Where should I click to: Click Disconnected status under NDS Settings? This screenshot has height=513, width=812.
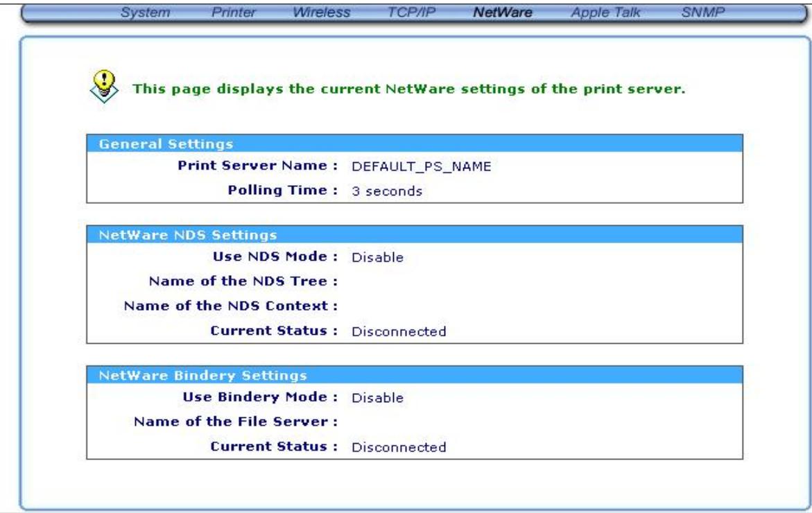[x=399, y=331]
